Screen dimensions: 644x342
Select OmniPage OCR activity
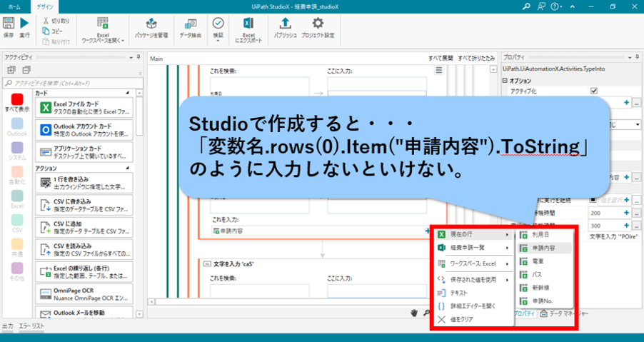click(84, 294)
